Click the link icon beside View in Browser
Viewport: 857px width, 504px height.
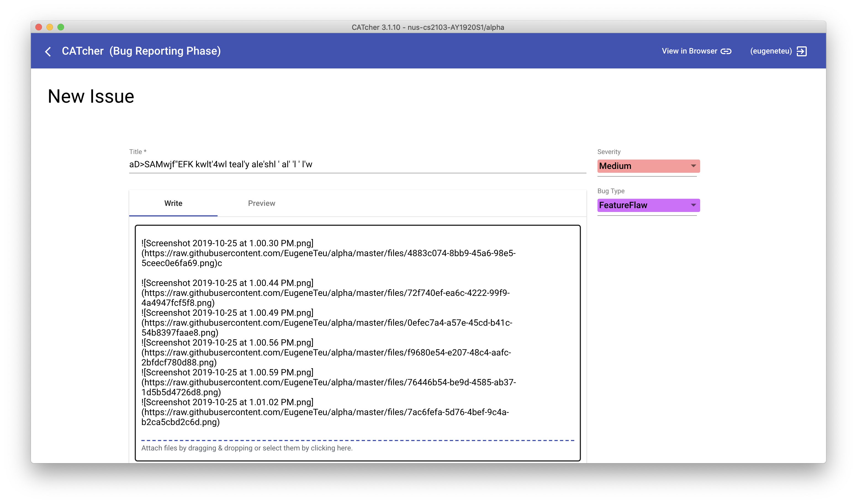tap(726, 51)
